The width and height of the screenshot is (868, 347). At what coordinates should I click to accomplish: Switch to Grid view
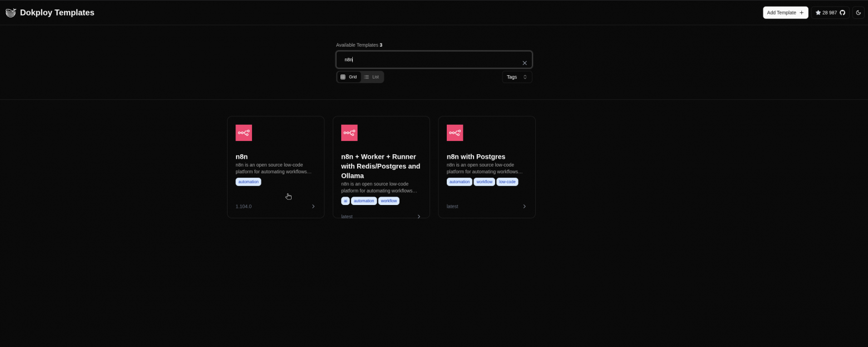tap(349, 77)
